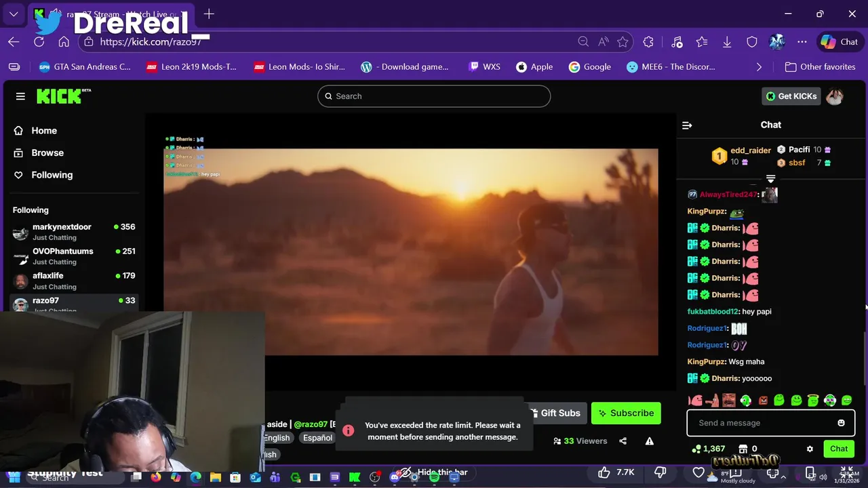868x488 pixels.
Task: Open Browse in the left sidebar
Action: [x=47, y=152]
